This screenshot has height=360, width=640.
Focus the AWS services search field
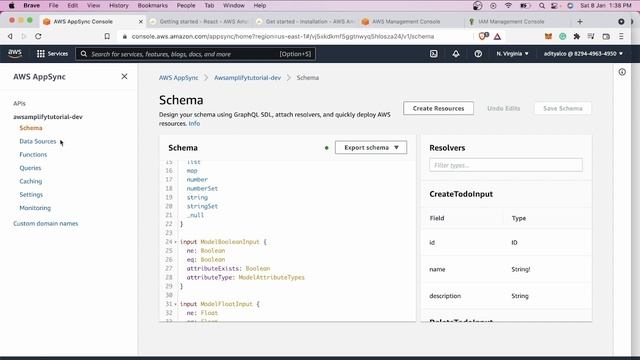point(195,54)
